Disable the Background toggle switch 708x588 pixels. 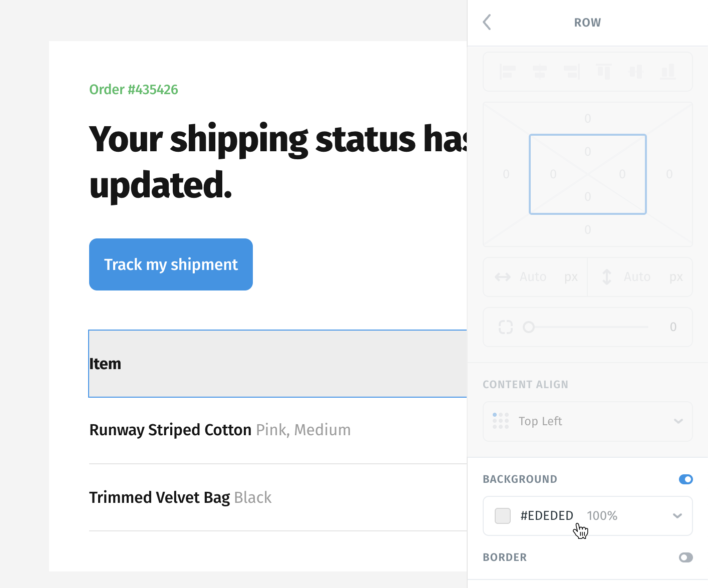tap(686, 479)
